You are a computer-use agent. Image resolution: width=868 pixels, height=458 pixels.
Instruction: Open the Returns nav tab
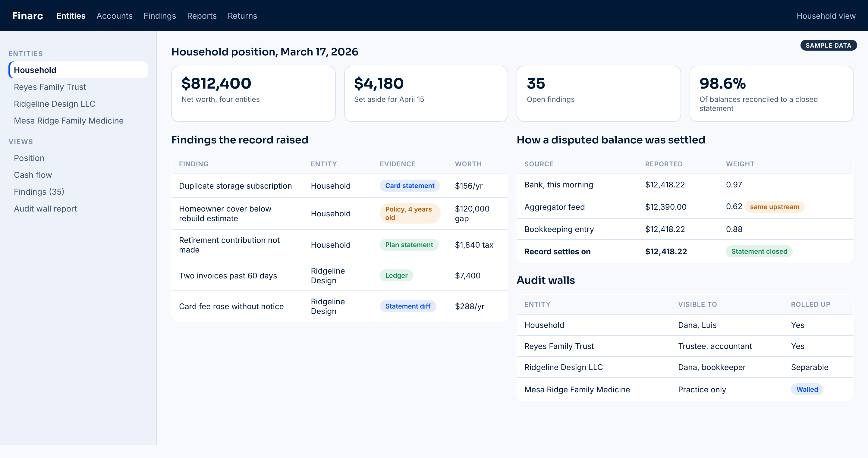click(242, 16)
